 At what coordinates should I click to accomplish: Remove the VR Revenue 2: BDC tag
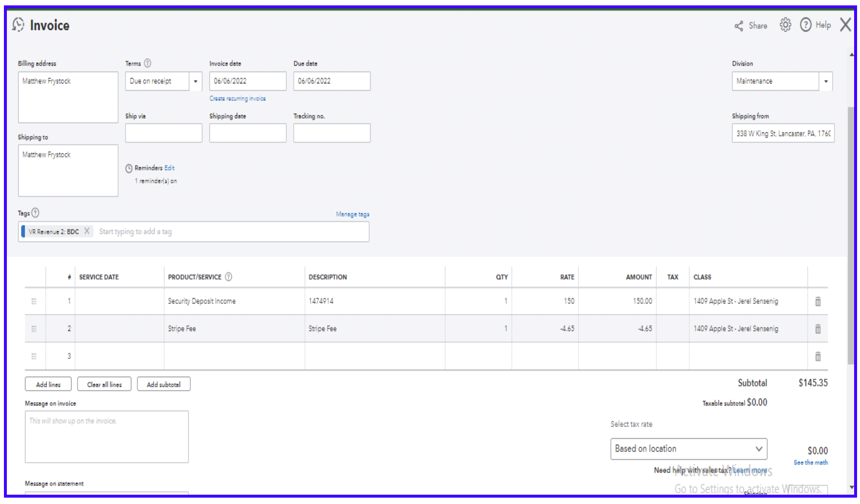87,231
